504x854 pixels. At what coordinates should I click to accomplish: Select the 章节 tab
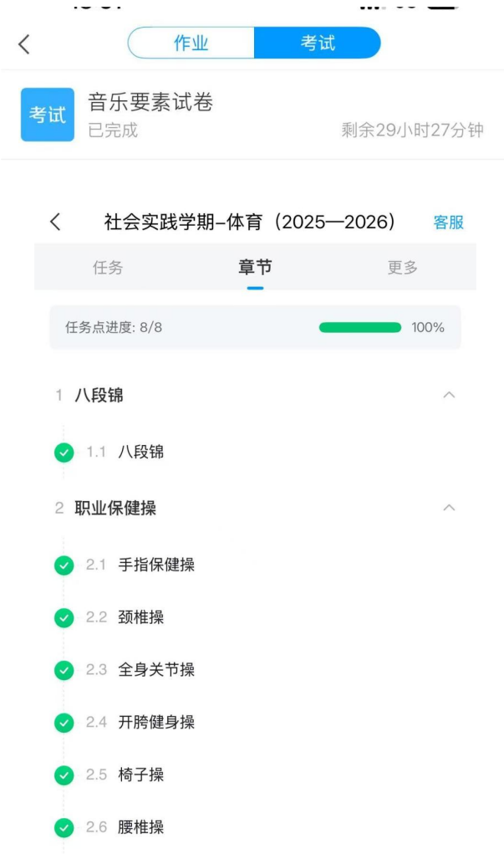(255, 268)
